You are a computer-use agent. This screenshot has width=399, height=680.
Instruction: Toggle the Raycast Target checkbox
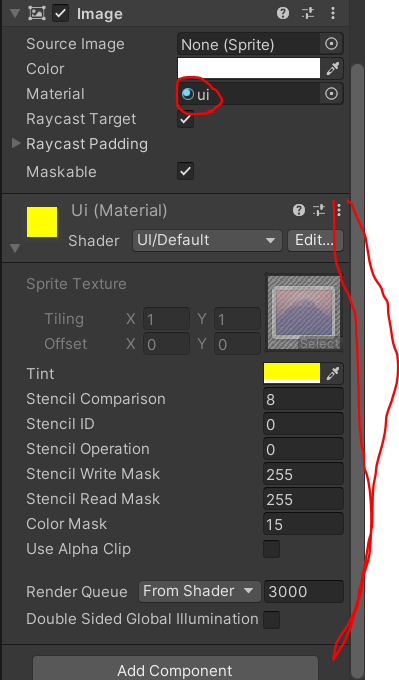point(185,119)
